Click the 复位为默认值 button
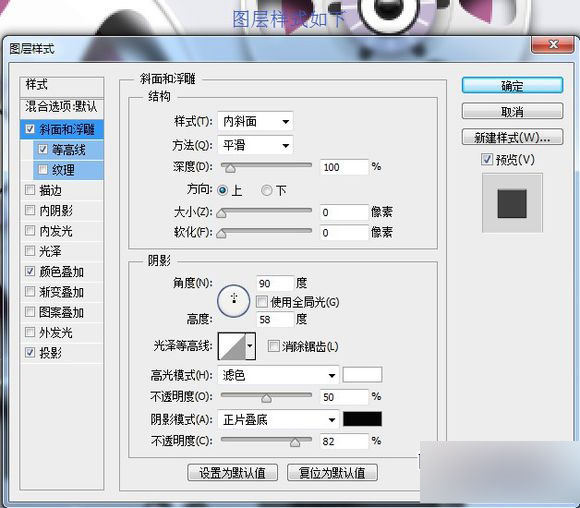Screen dimensions: 580x508 (x=332, y=473)
